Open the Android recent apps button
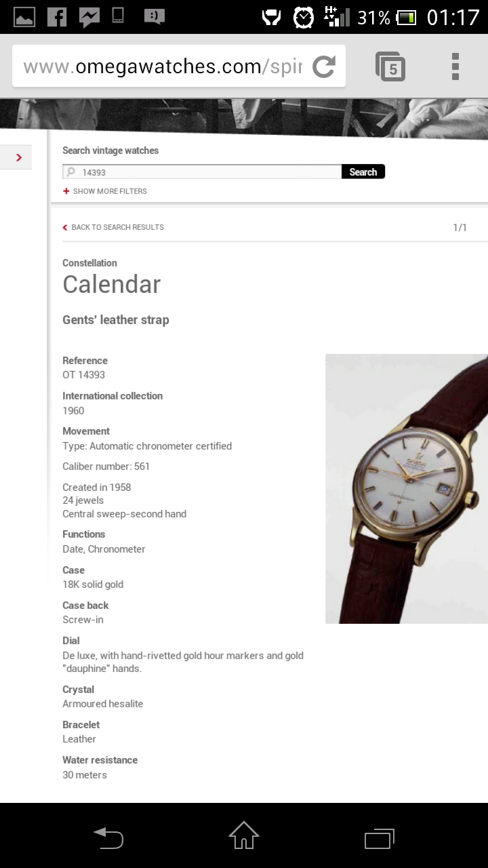The width and height of the screenshot is (488, 868). 380,838
